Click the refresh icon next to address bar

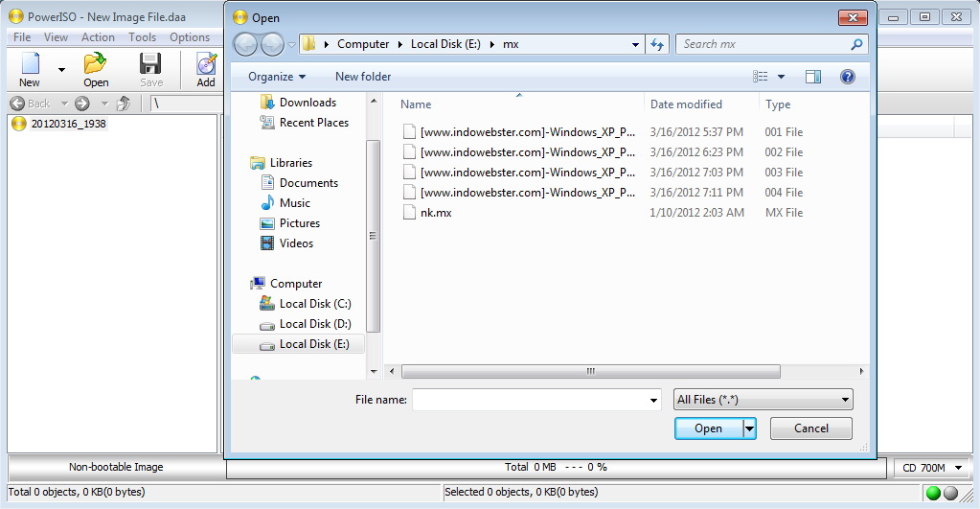(x=657, y=44)
